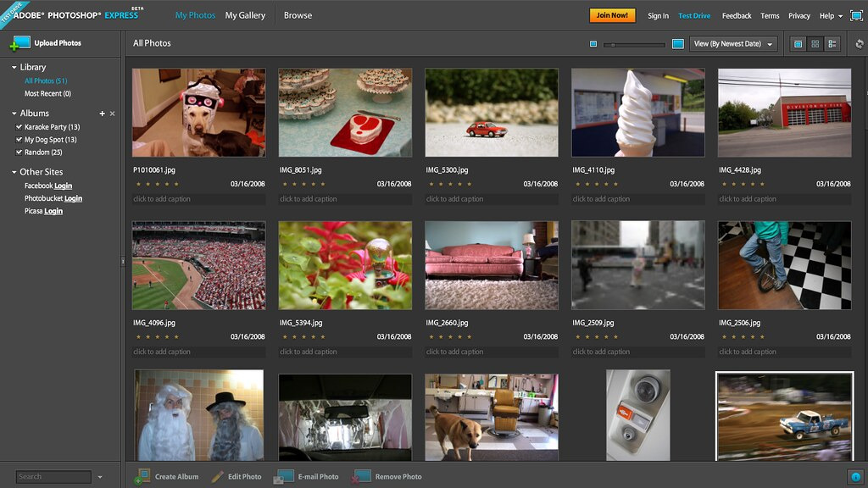Click the Create Album icon
Image resolution: width=868 pixels, height=488 pixels.
(142, 476)
